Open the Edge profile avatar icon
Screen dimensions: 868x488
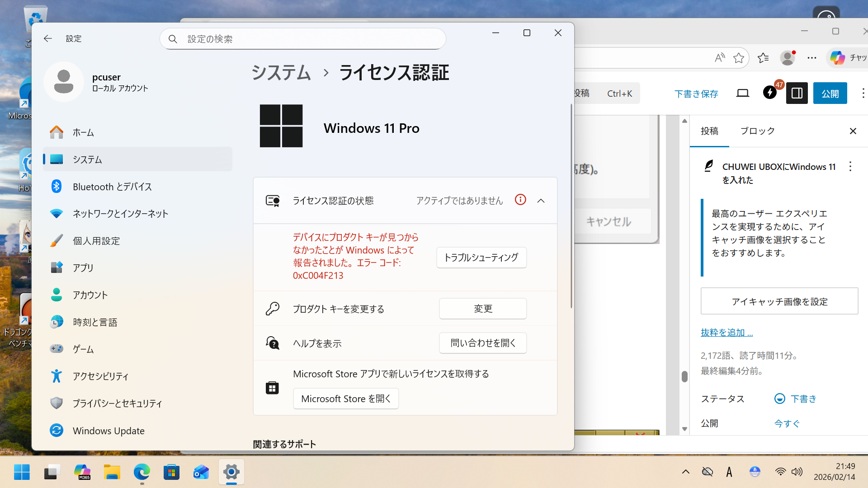(788, 58)
